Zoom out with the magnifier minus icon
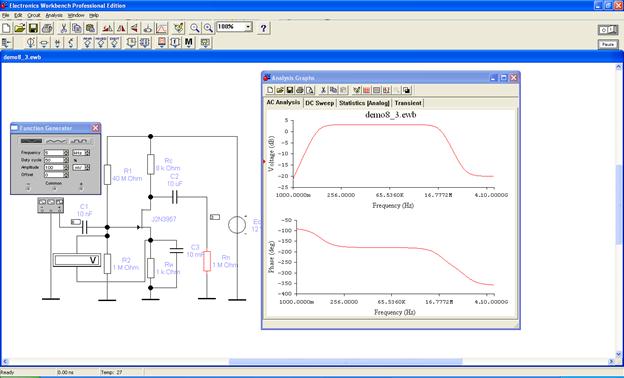The width and height of the screenshot is (624, 378). [x=195, y=28]
